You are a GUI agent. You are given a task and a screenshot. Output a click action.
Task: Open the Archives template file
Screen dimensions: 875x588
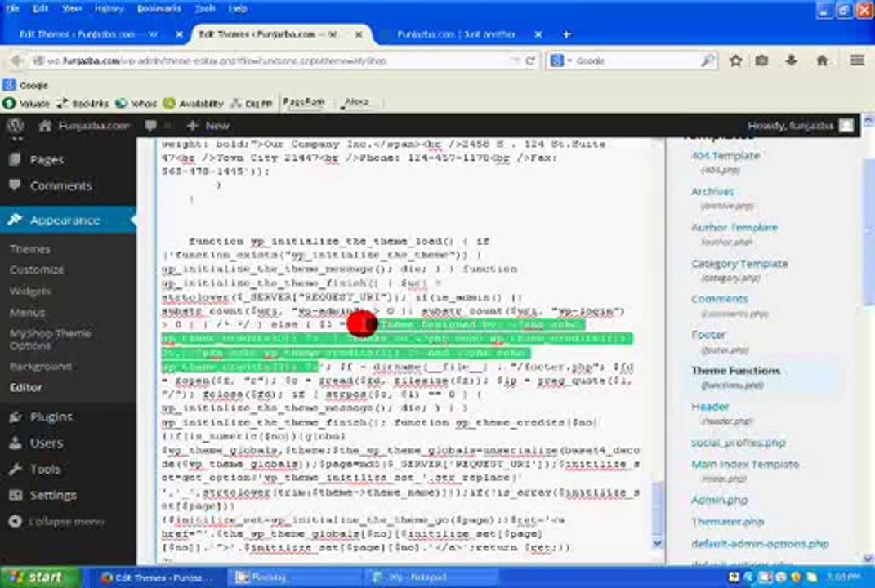(x=712, y=191)
